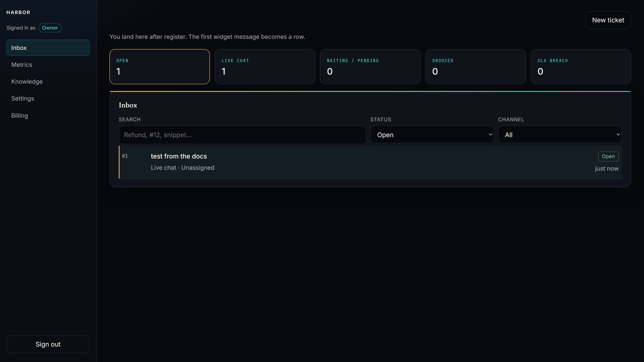Select the Waiting / Pending stat card

[x=370, y=67]
